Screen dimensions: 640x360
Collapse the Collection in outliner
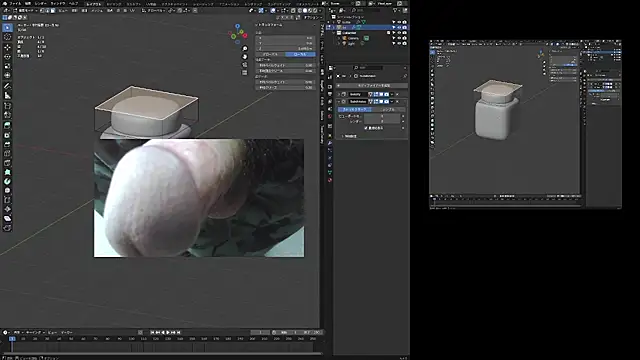tap(334, 33)
